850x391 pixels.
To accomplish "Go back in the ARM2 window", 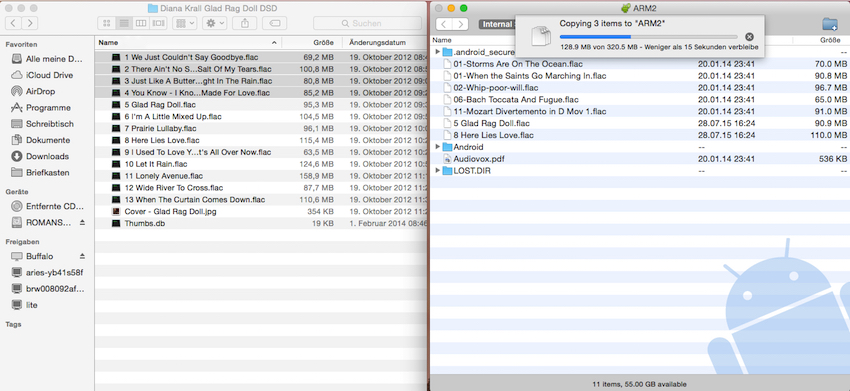I will click(445, 24).
